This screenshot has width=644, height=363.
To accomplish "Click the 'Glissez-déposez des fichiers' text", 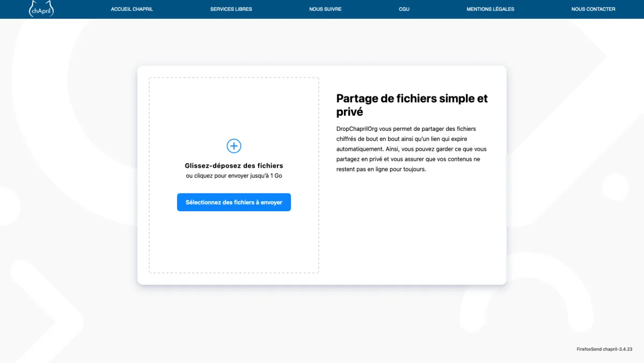I will tap(234, 166).
